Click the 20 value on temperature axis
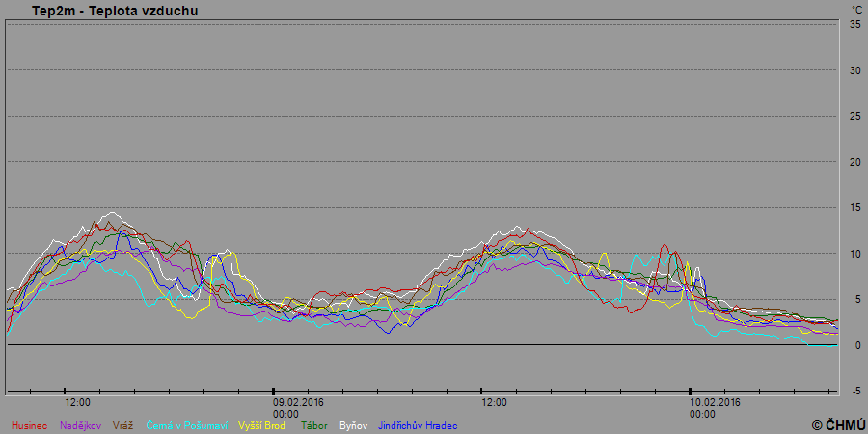 [854, 162]
